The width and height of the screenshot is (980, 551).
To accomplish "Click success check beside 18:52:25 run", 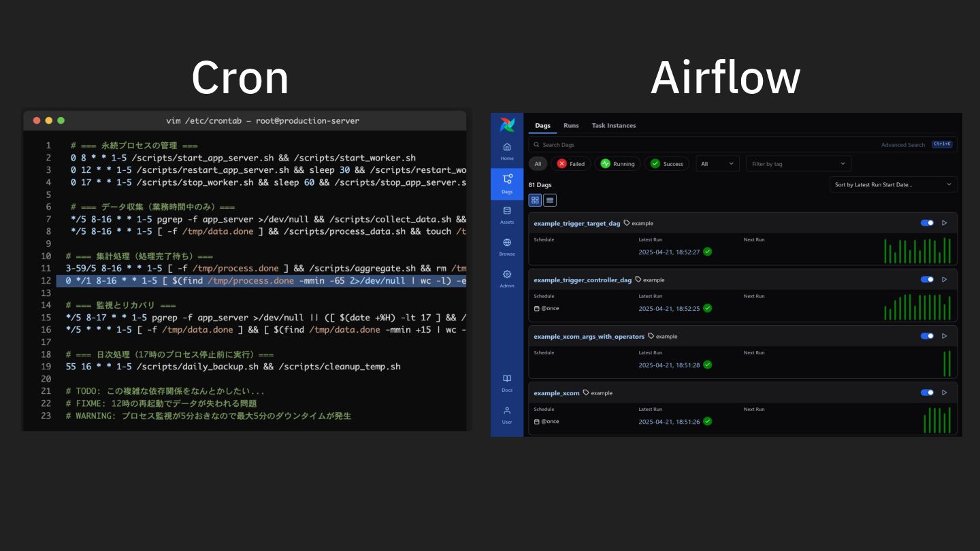I will (708, 308).
